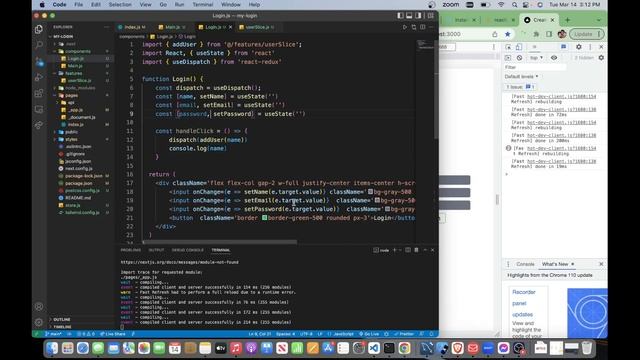Viewport: 640px width, 360px height.
Task: Open DevTools settings gear
Action: (x=578, y=47)
